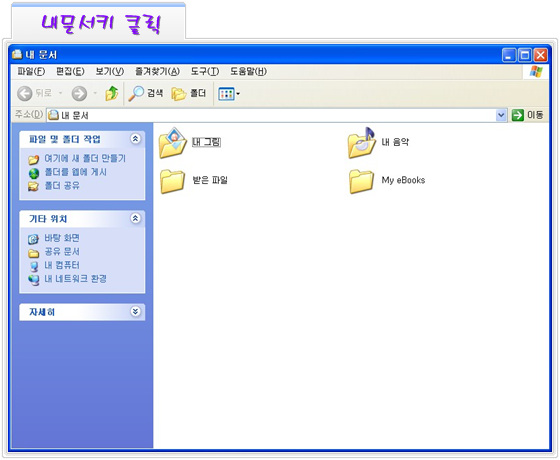This screenshot has width=560, height=460.
Task: Click the desktop icon beside 바탕 화면
Action: point(34,239)
